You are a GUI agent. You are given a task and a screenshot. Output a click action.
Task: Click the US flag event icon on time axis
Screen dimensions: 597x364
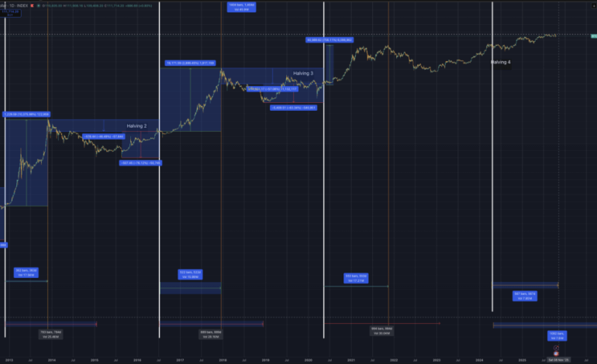(556, 353)
